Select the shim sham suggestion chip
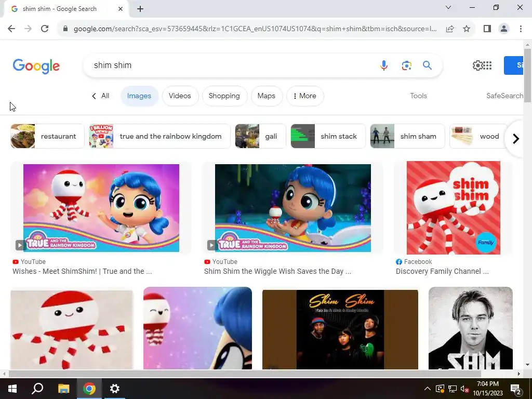 pyautogui.click(x=407, y=136)
